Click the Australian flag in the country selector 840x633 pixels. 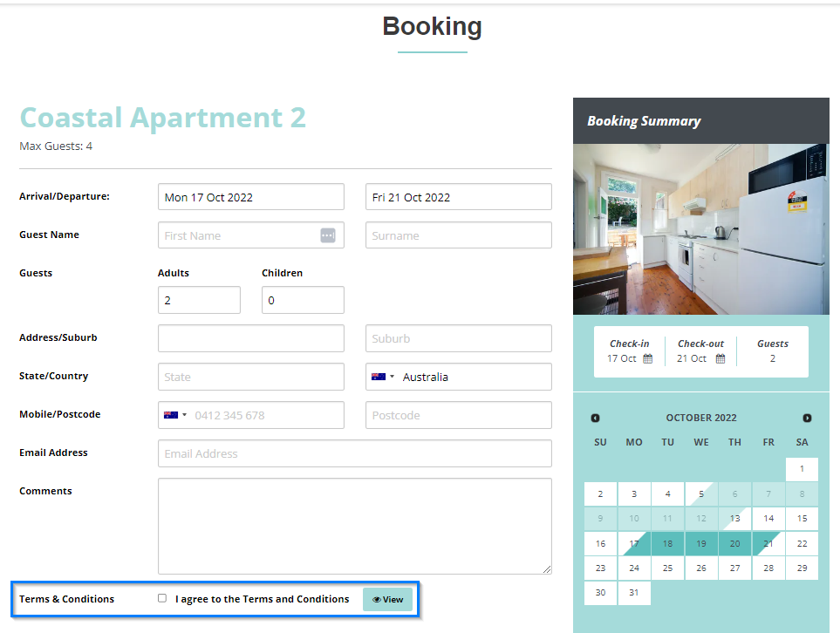click(377, 376)
